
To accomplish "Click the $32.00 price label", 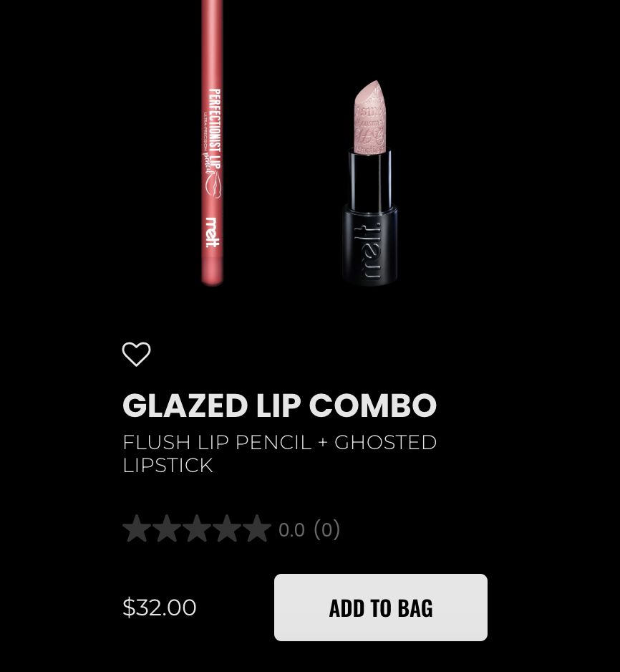I will pos(159,608).
